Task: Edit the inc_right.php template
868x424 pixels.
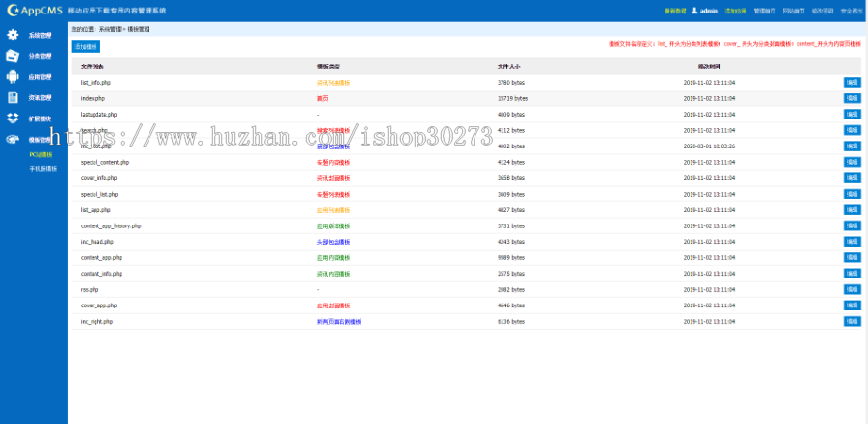Action: [x=852, y=321]
